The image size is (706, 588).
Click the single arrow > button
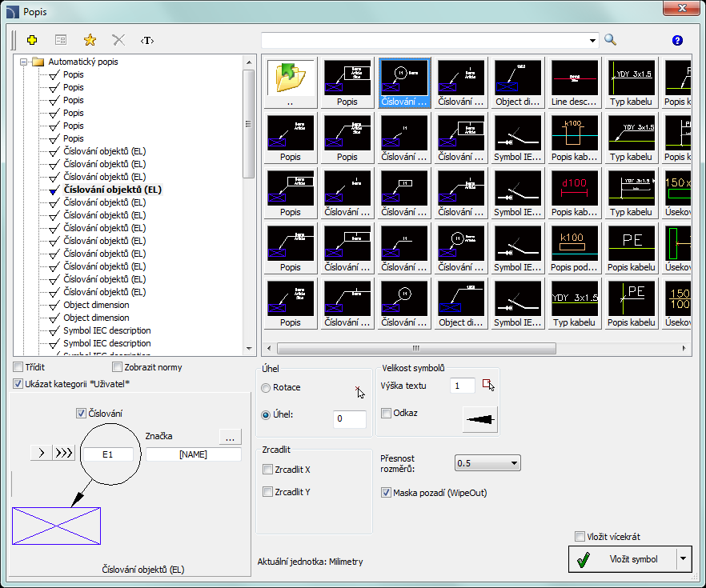click(x=42, y=453)
